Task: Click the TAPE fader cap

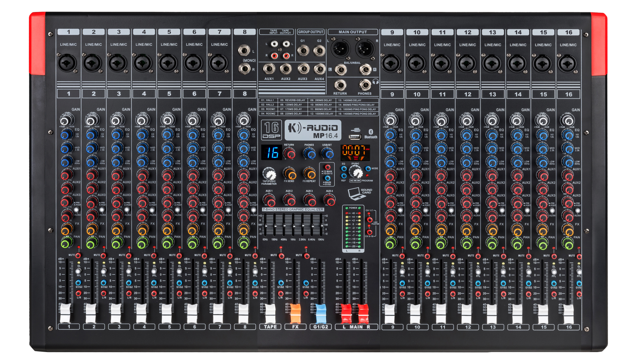Action: 270,313
